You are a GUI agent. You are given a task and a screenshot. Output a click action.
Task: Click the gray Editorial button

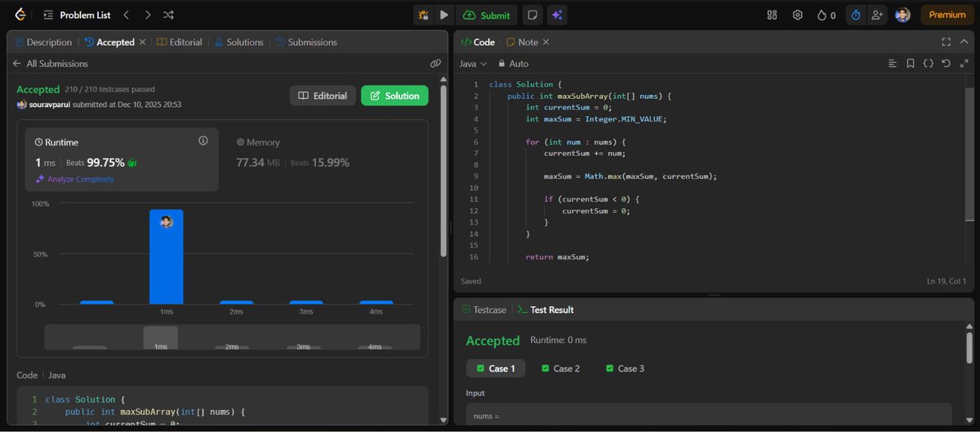tap(323, 96)
